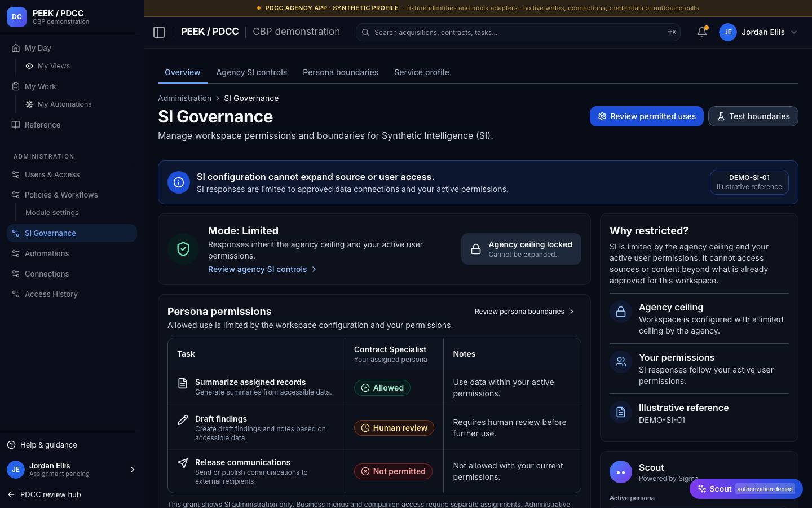
Task: Toggle the sidebar panel icon
Action: [159, 32]
